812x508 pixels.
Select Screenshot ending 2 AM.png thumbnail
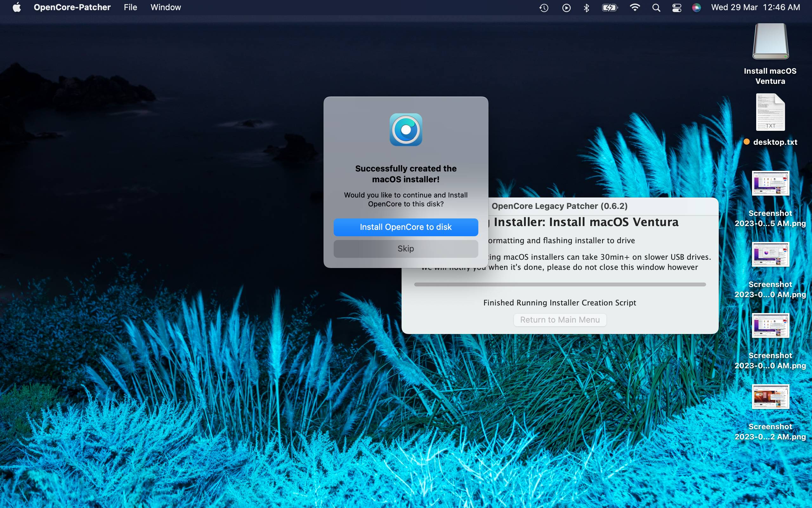click(x=770, y=397)
